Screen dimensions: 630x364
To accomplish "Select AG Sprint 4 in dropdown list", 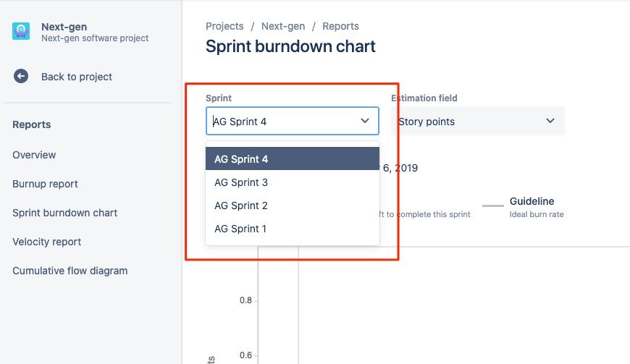I will click(293, 158).
